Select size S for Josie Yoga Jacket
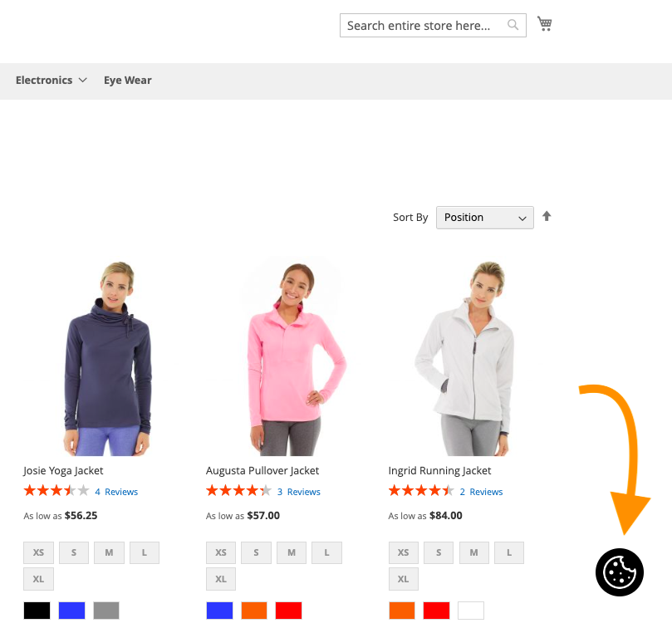672x628 pixels. click(74, 552)
